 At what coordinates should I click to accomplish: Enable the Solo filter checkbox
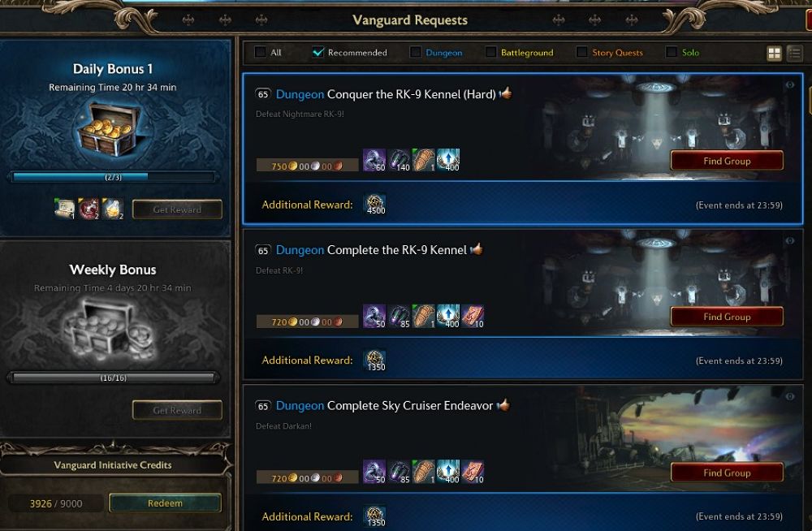point(672,52)
